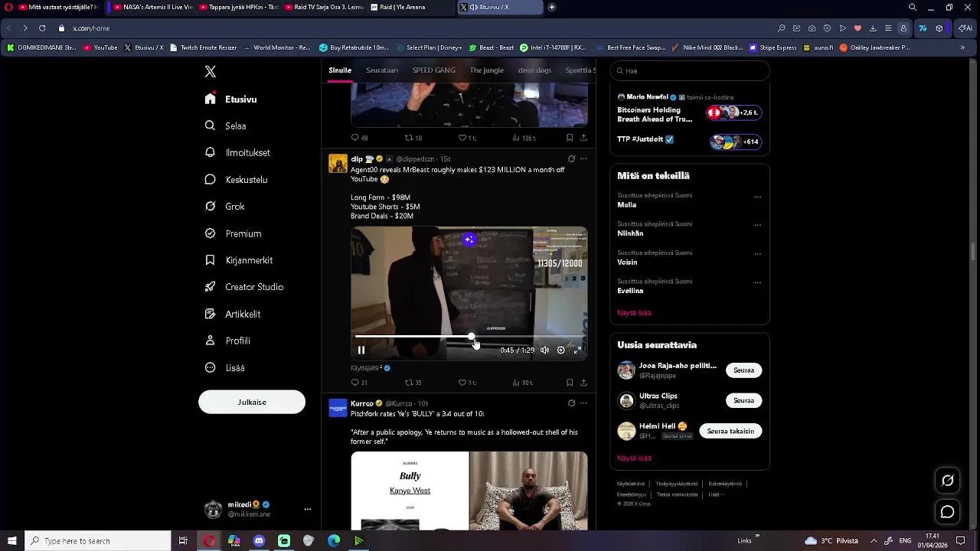Click the Creator Studio rocket icon
This screenshot has height=551, width=980.
point(210,287)
